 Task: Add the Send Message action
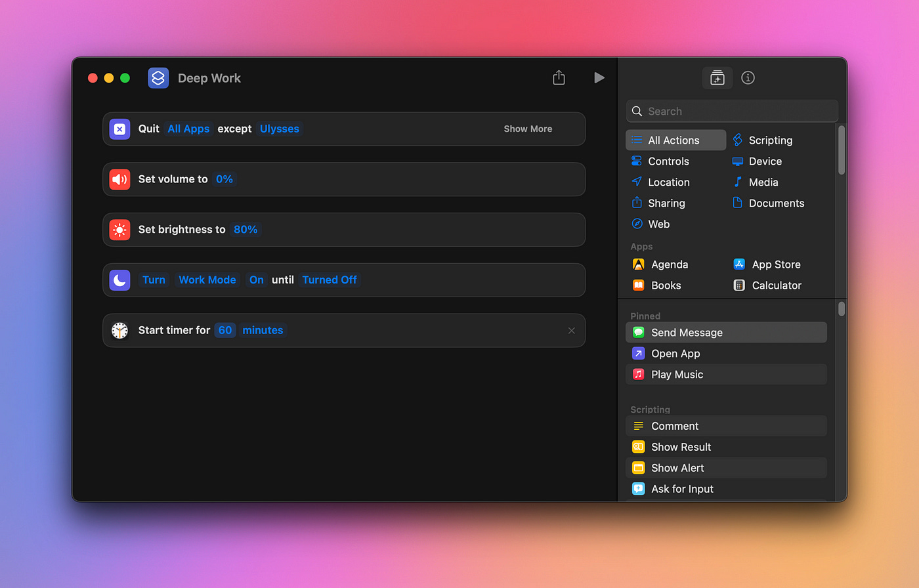pyautogui.click(x=726, y=332)
